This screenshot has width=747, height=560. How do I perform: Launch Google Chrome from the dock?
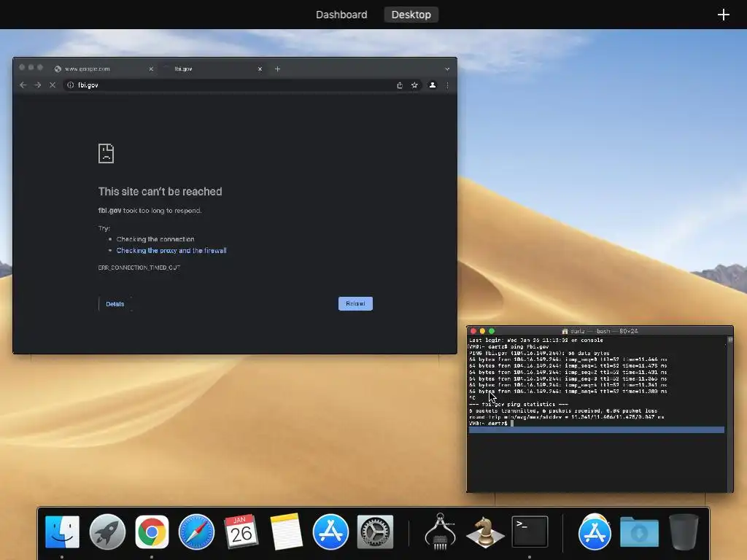(x=152, y=532)
